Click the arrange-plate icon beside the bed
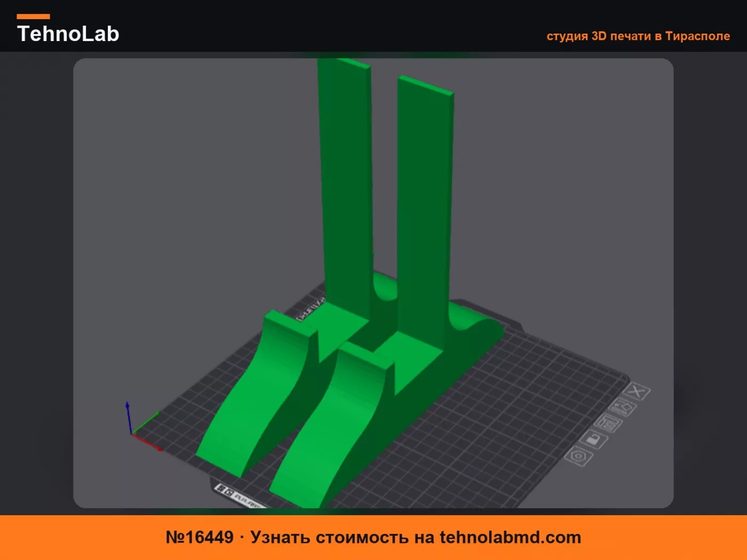Image resolution: width=747 pixels, height=560 pixels. tap(608, 423)
